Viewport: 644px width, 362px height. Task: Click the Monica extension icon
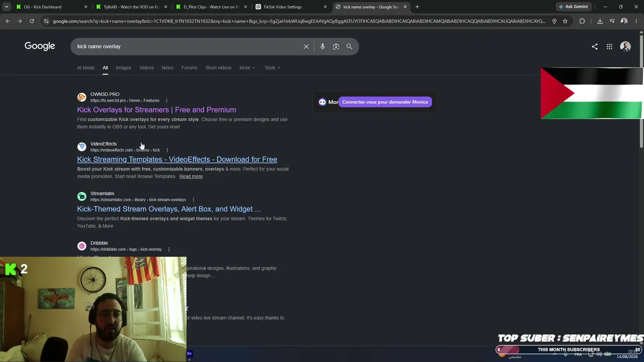coord(323,102)
